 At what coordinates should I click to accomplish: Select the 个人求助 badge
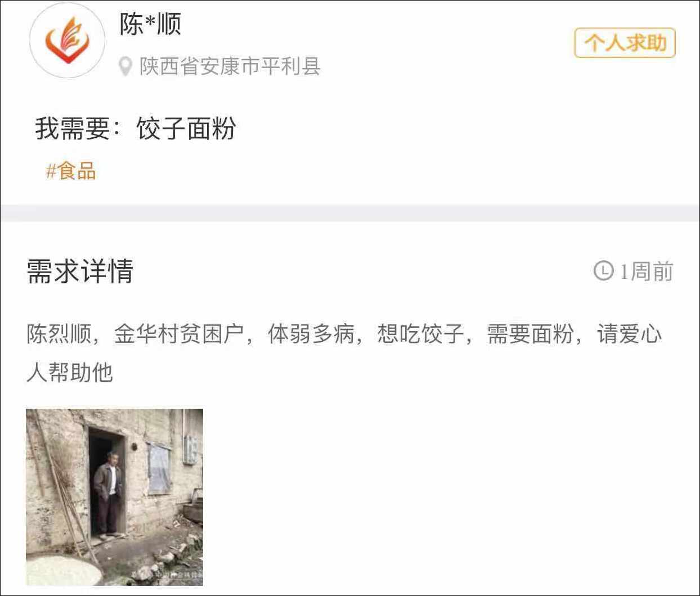click(x=625, y=43)
